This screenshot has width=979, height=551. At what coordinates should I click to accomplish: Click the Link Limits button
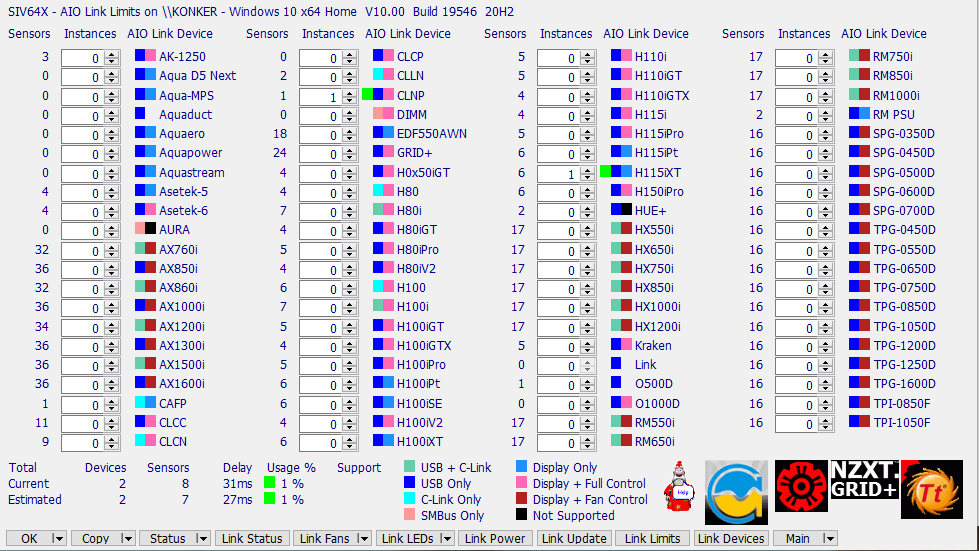pyautogui.click(x=652, y=539)
